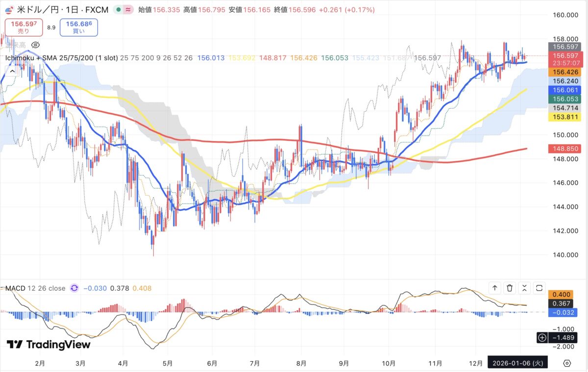Toggle the pink approximation symbol indicator
Screen dimensions: 588x372
click(128, 10)
